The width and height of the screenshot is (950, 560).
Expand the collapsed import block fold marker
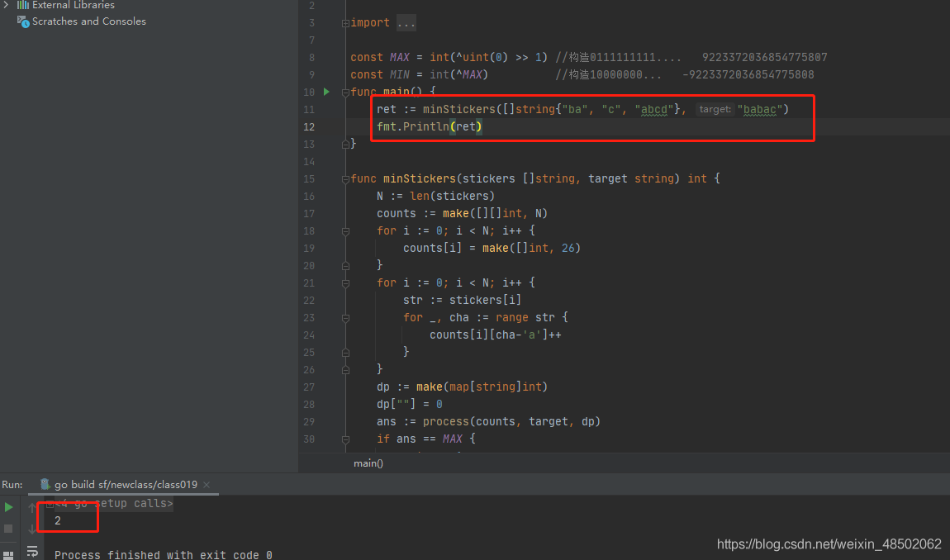345,23
